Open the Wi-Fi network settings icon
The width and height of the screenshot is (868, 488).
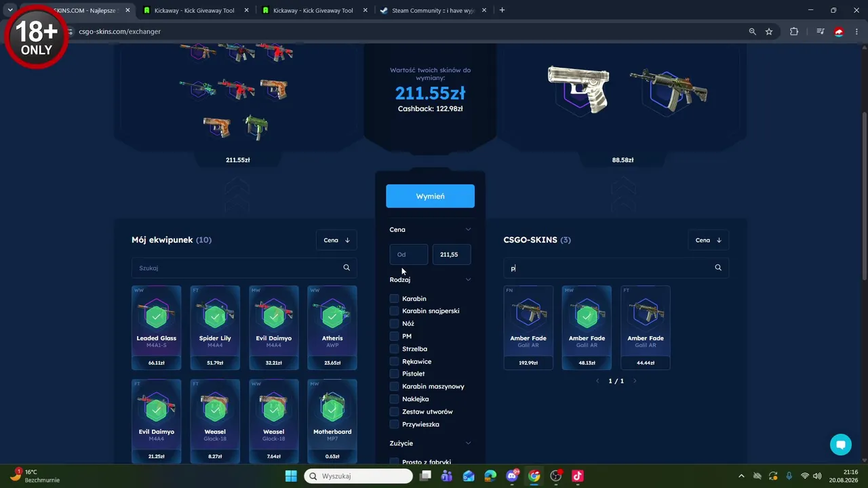tap(805, 476)
